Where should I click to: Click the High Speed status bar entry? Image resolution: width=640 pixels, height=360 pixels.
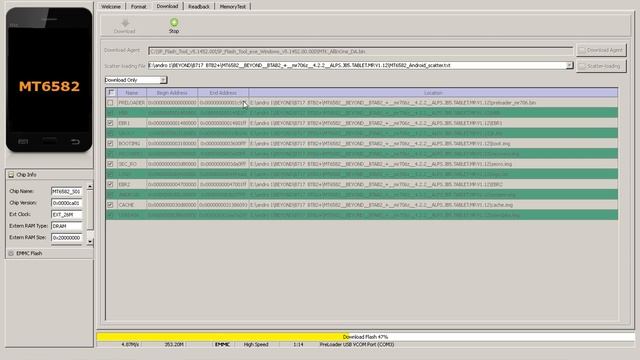click(256, 344)
